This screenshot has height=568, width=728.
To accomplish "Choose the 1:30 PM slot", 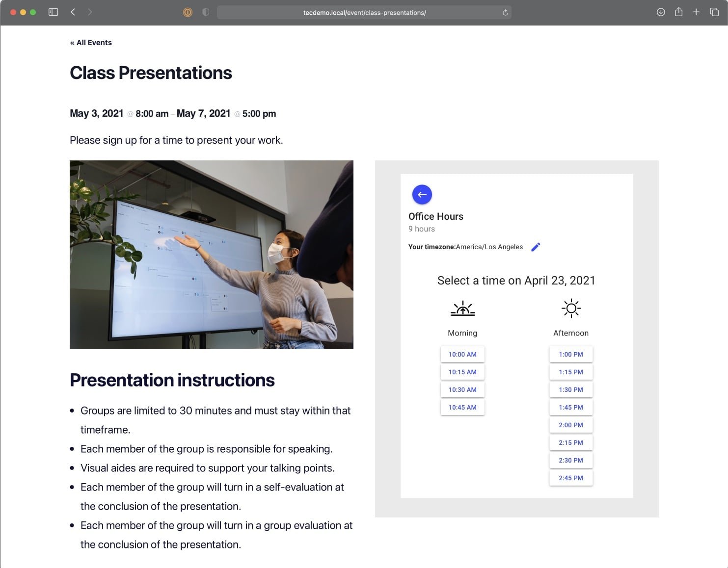I will tap(571, 389).
